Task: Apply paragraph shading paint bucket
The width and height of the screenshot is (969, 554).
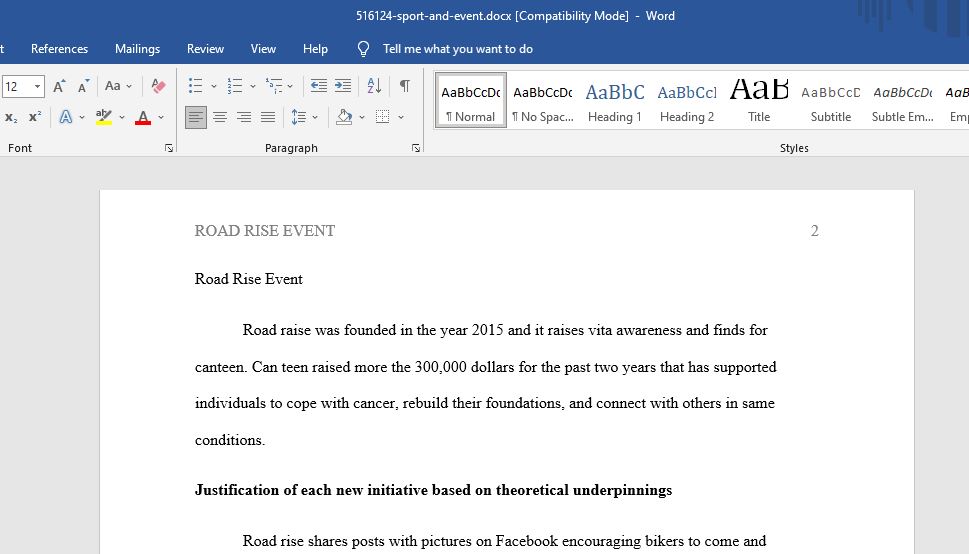Action: pyautogui.click(x=344, y=117)
